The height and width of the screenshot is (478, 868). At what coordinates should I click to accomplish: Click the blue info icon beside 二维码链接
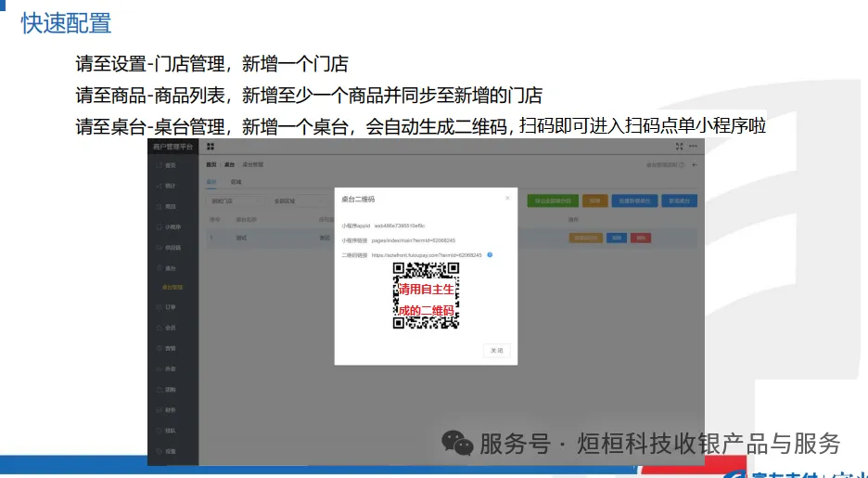490,255
